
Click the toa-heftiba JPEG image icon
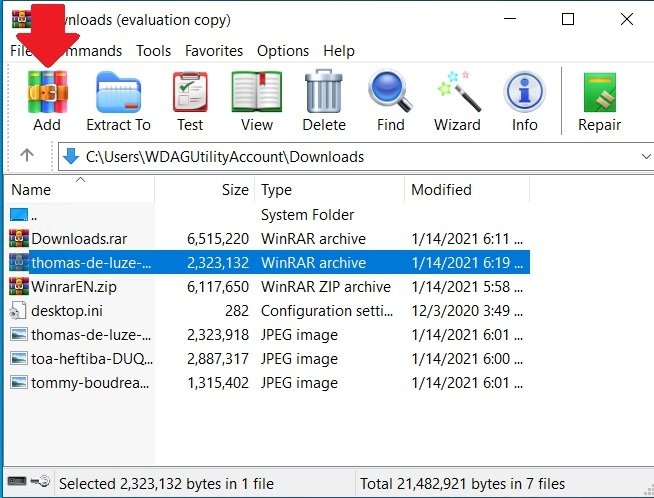[19, 359]
